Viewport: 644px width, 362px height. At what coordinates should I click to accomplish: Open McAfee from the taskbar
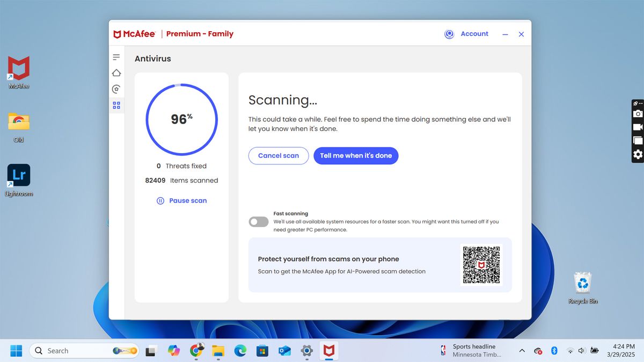(328, 350)
